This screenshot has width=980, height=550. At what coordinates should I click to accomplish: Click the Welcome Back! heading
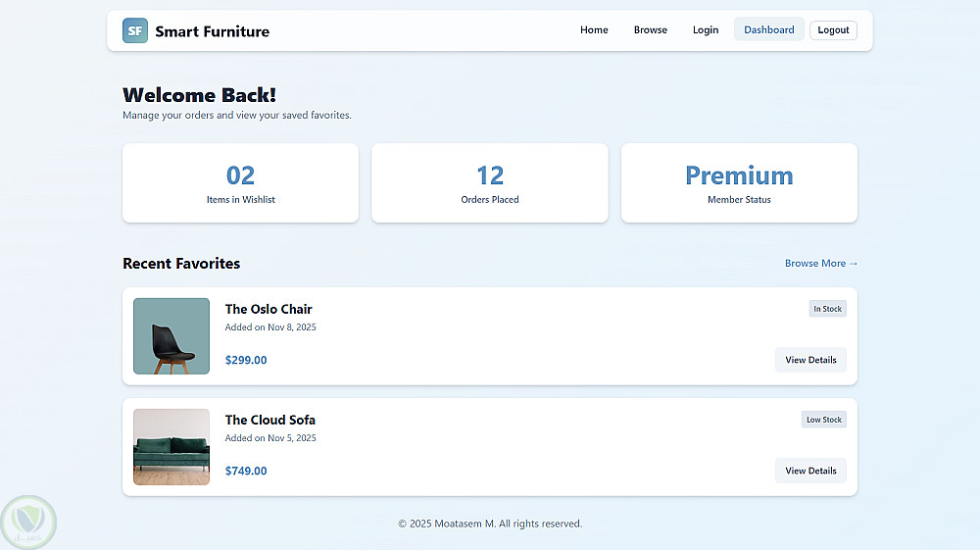[199, 95]
